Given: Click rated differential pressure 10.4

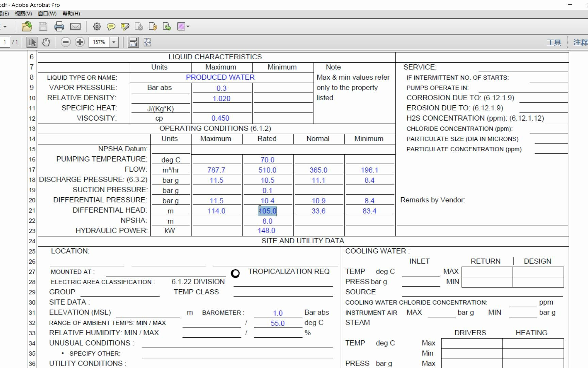Looking at the screenshot, I should (267, 201).
